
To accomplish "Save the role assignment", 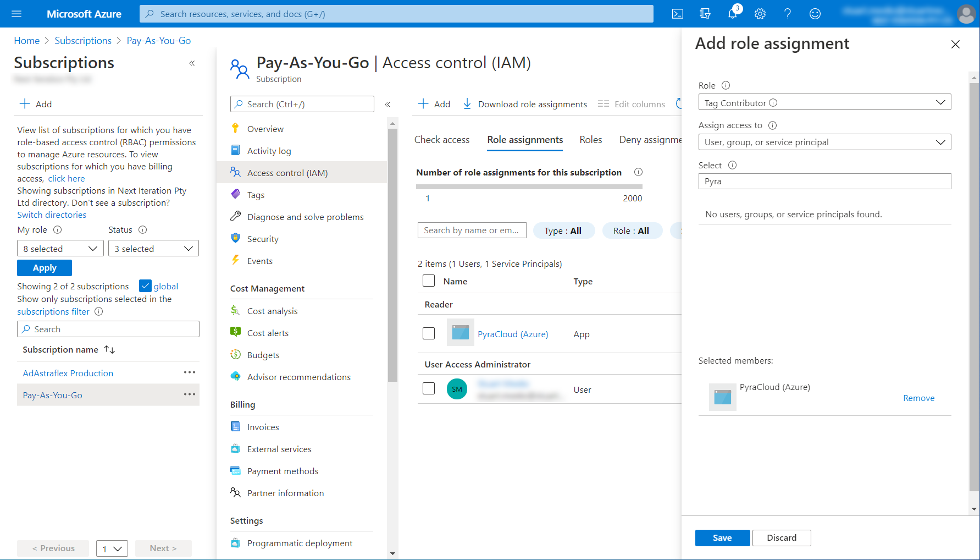I will pos(722,537).
